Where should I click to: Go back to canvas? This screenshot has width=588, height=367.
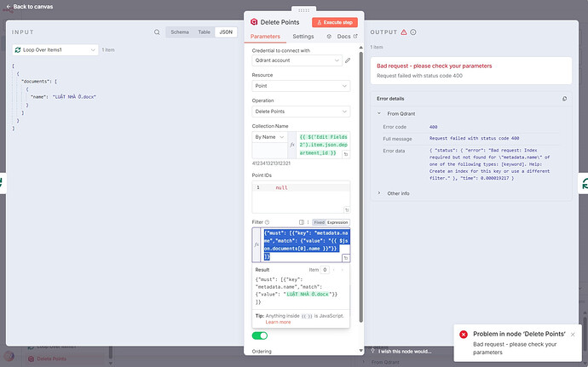[x=29, y=6]
